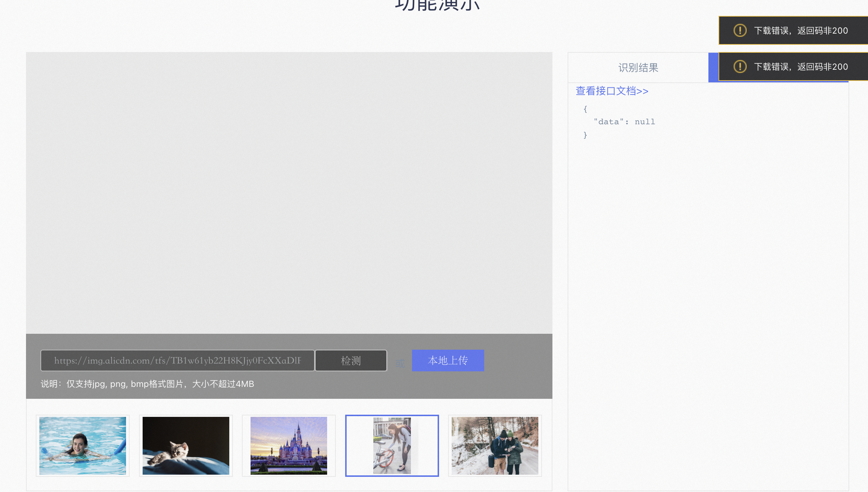
Task: Click the 说明 format note text
Action: pos(147,384)
